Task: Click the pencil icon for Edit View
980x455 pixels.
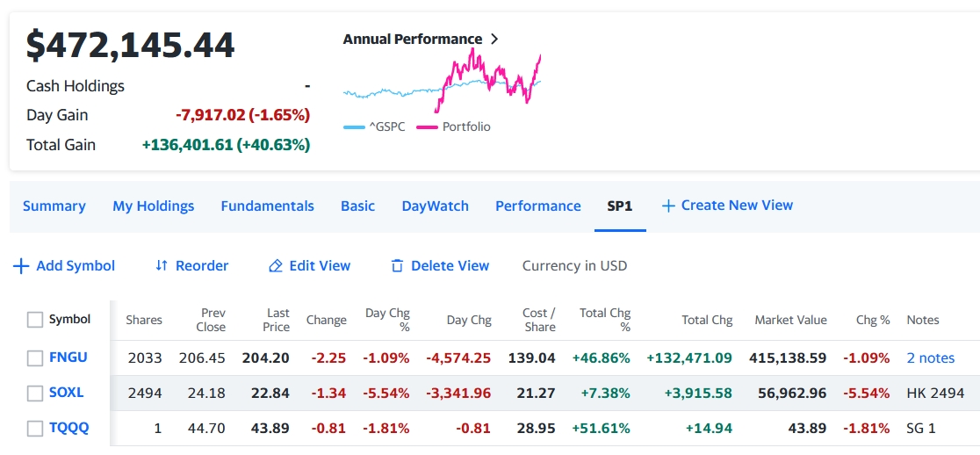Action: (x=276, y=266)
